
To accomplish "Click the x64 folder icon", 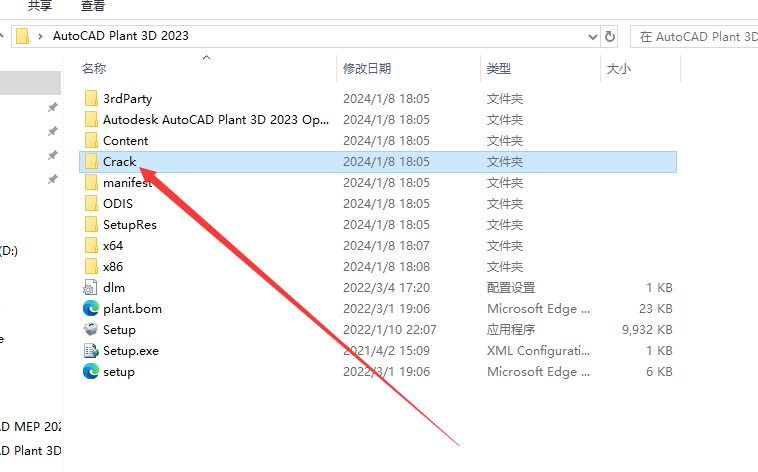I will click(x=91, y=246).
